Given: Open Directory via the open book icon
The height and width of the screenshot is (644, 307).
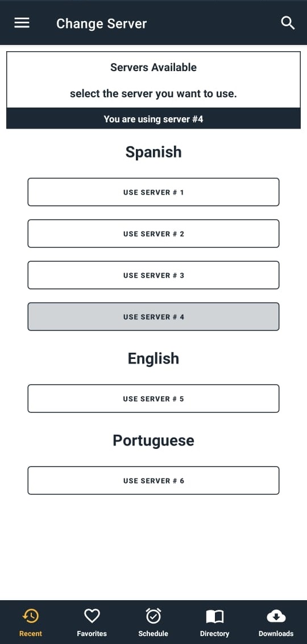Looking at the screenshot, I should 215,616.
